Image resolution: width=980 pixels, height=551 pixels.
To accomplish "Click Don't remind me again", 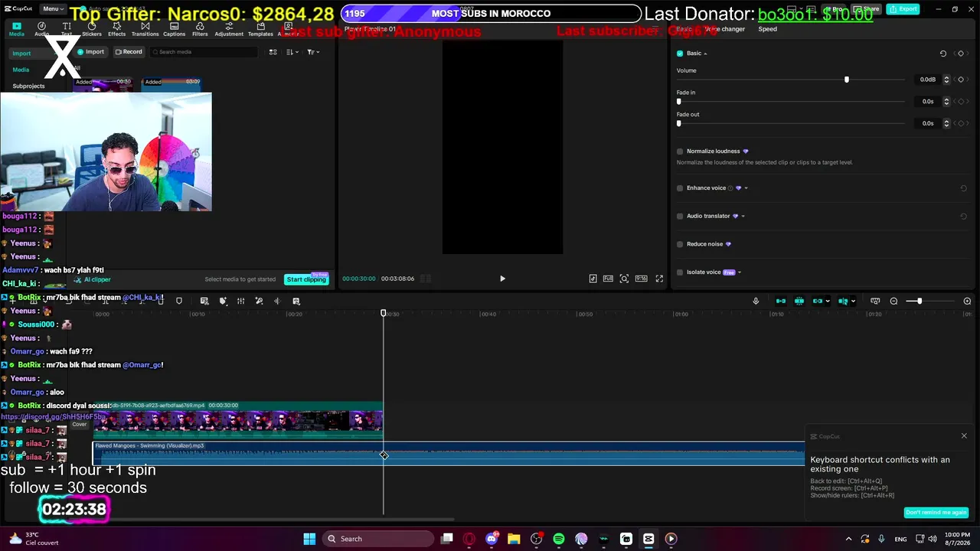I will (x=936, y=512).
